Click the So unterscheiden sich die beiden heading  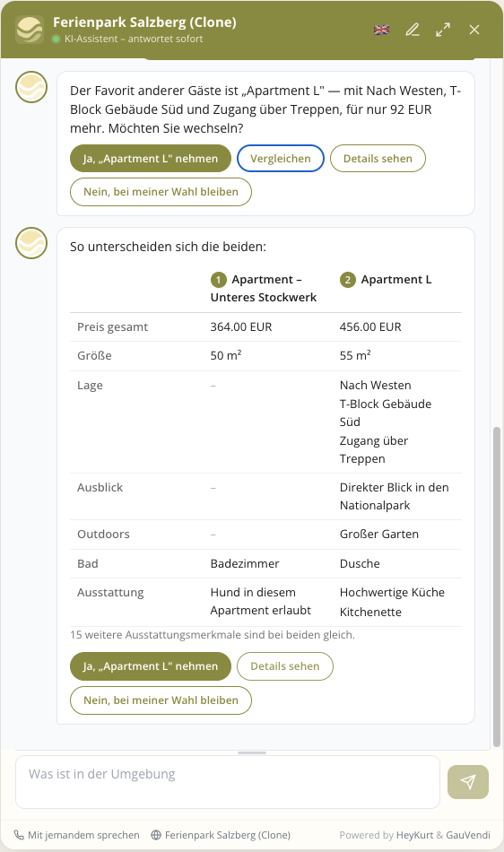click(x=168, y=247)
